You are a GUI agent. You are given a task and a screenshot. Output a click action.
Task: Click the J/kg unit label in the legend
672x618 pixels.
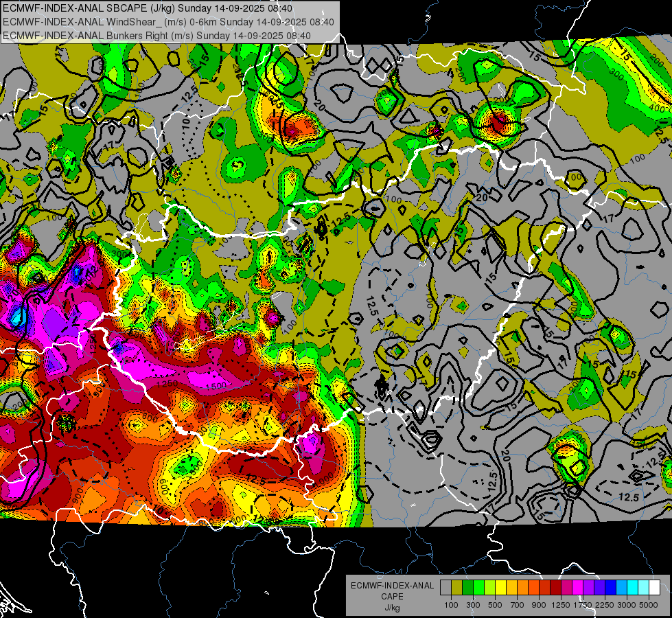click(393, 608)
